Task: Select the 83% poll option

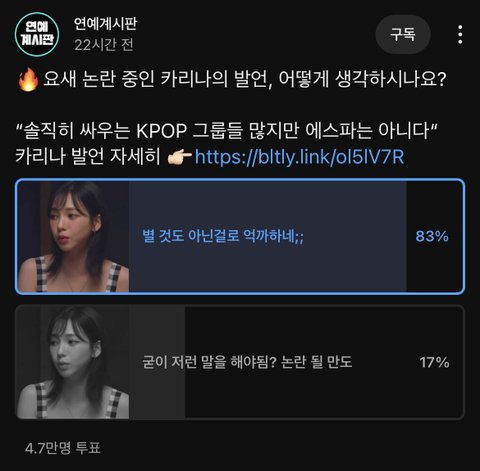Action: (240, 236)
